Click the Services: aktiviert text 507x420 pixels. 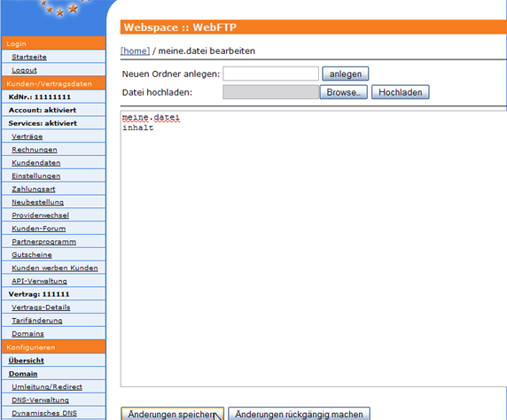pos(43,123)
